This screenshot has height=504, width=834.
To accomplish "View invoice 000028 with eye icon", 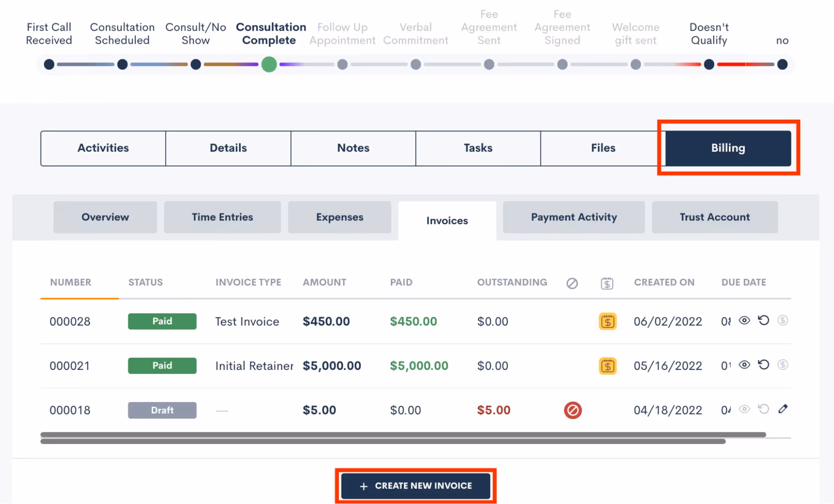I will pos(744,320).
